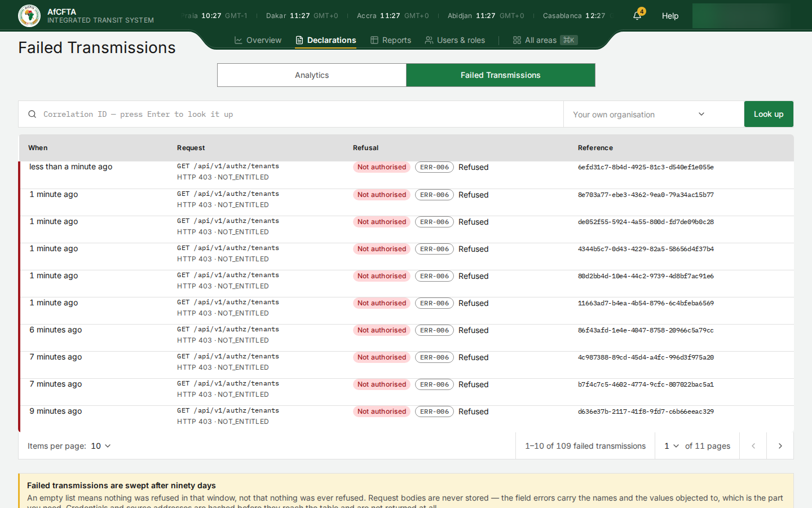Click the ninety days sweep notice heading

[x=121, y=485]
